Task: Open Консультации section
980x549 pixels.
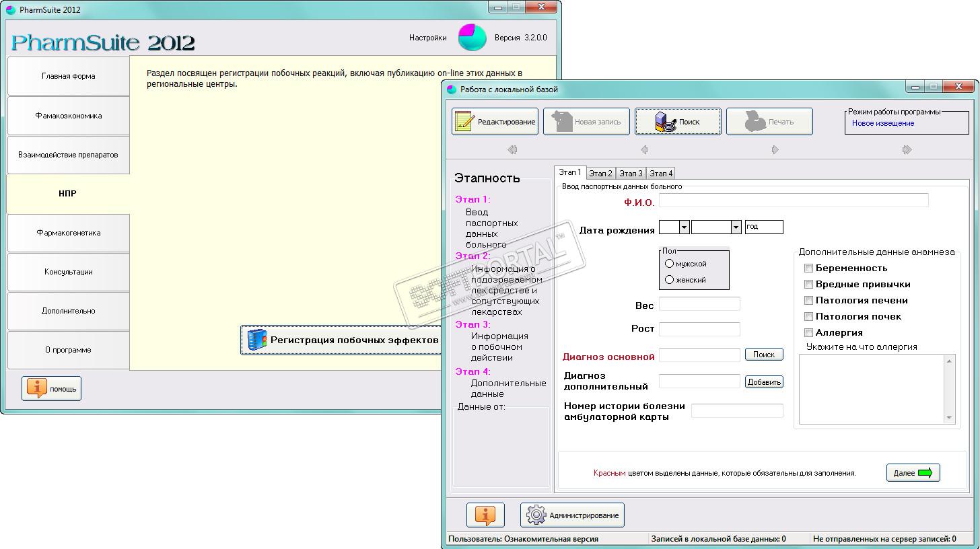Action: (x=69, y=272)
